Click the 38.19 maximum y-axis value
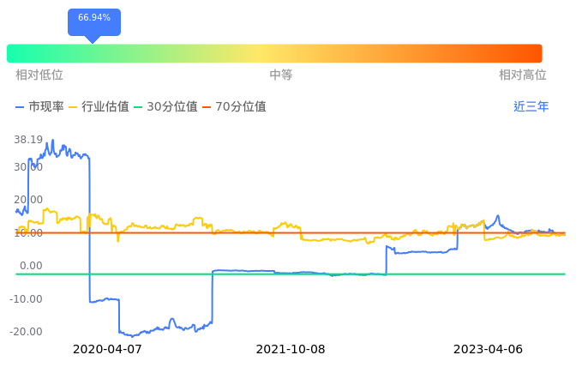This screenshot has width=588, height=379. click(28, 140)
